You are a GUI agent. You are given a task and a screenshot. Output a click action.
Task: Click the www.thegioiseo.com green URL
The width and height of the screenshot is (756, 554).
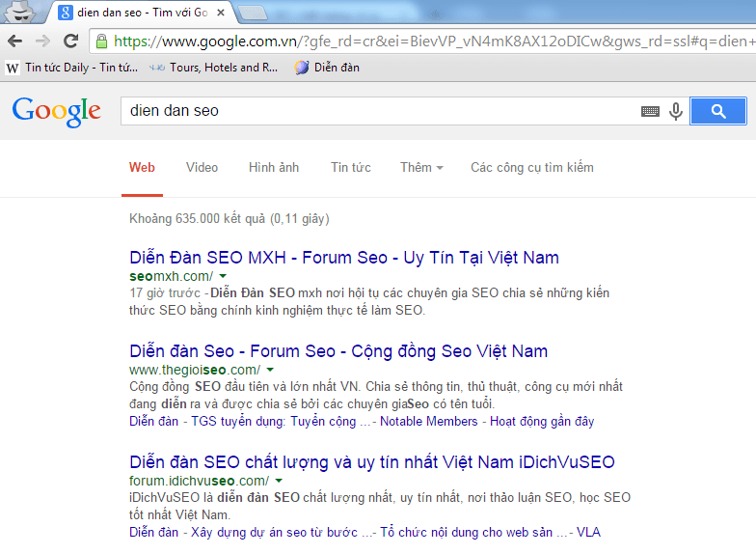pyautogui.click(x=195, y=370)
